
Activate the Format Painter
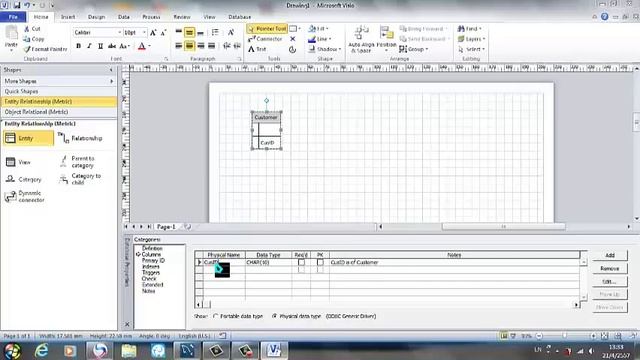pos(45,49)
